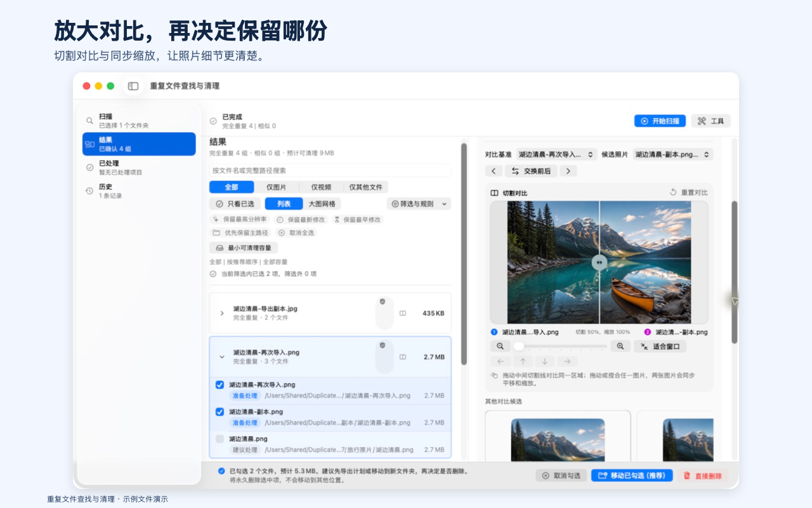Image resolution: width=812 pixels, height=508 pixels.
Task: Open the 对比基准 file selector
Action: tap(556, 154)
